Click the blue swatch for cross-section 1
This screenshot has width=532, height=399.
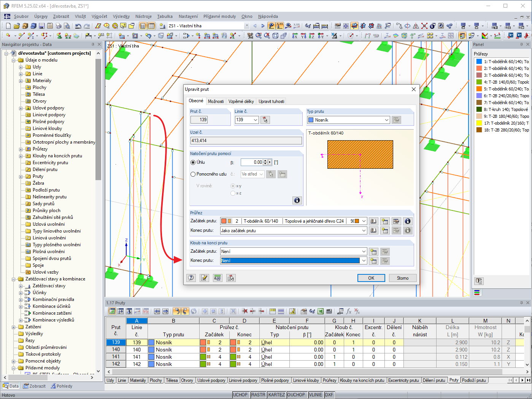479,62
